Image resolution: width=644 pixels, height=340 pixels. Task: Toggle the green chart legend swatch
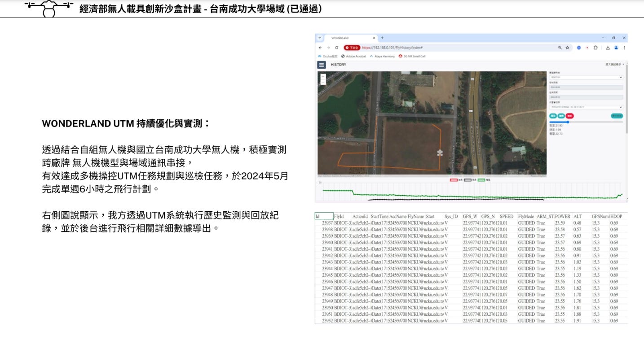pos(481,179)
